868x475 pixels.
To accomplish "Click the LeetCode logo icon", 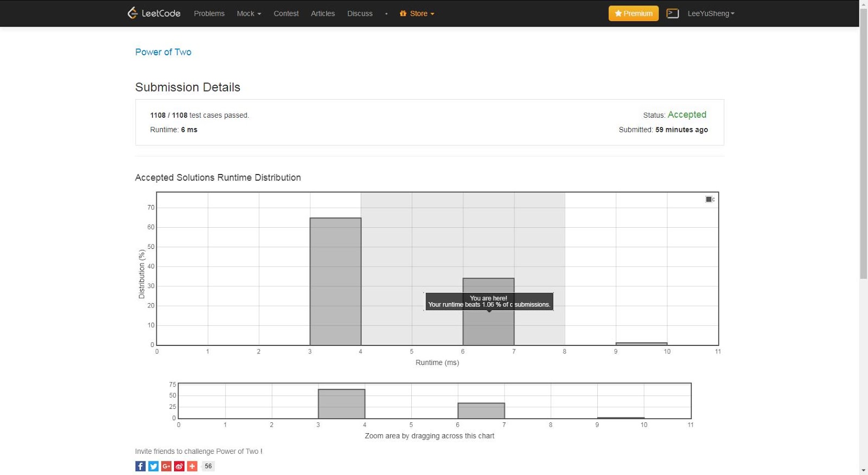I will tap(132, 13).
